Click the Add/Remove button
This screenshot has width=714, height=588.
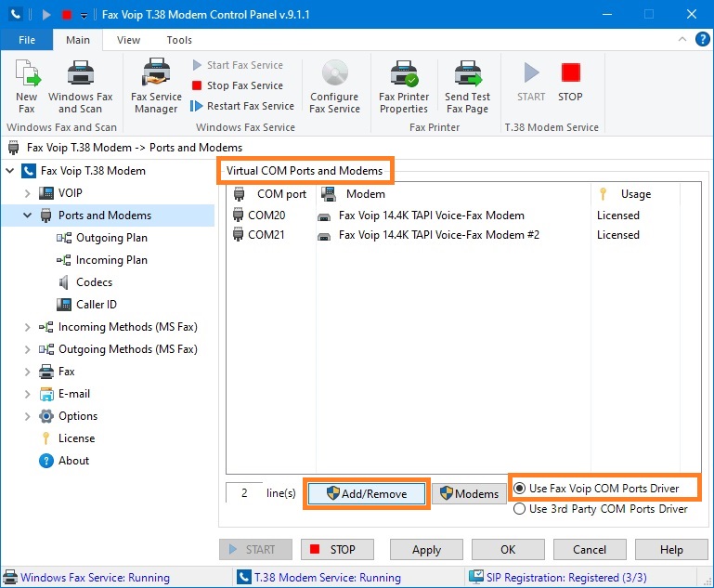click(x=367, y=494)
